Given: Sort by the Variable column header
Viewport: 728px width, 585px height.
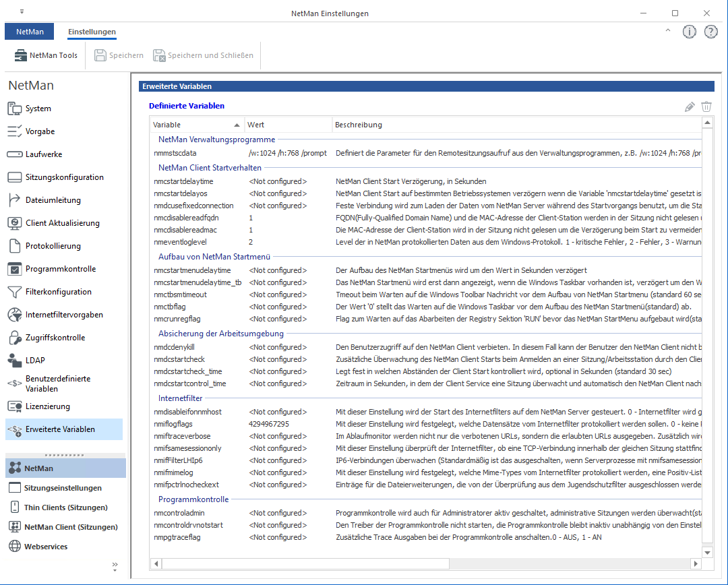Looking at the screenshot, I should point(195,125).
